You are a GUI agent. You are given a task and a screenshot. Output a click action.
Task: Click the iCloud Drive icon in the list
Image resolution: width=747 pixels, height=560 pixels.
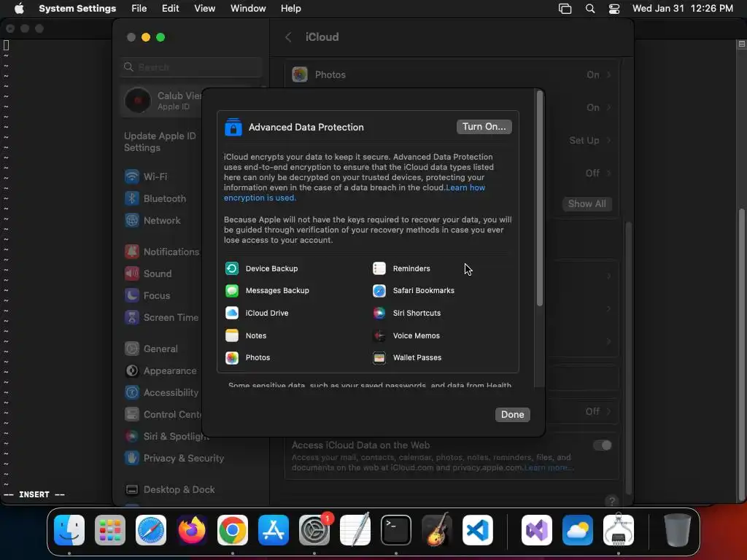tap(232, 313)
